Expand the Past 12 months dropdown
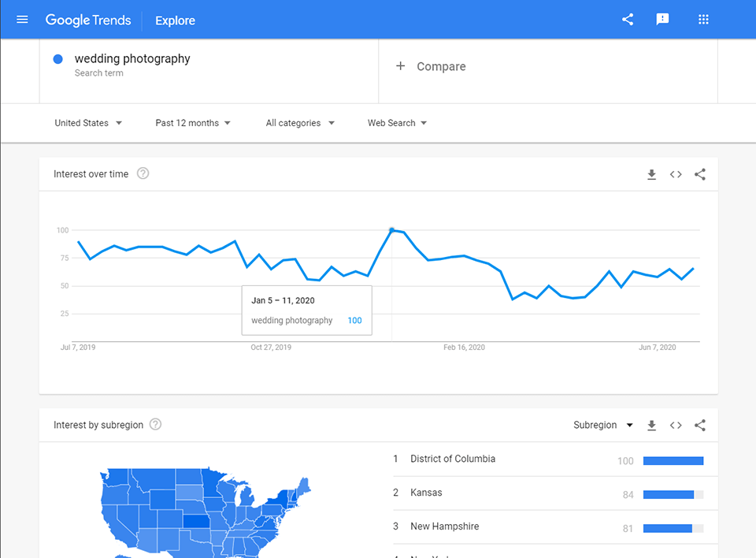Viewport: 756px width, 558px height. pos(193,123)
